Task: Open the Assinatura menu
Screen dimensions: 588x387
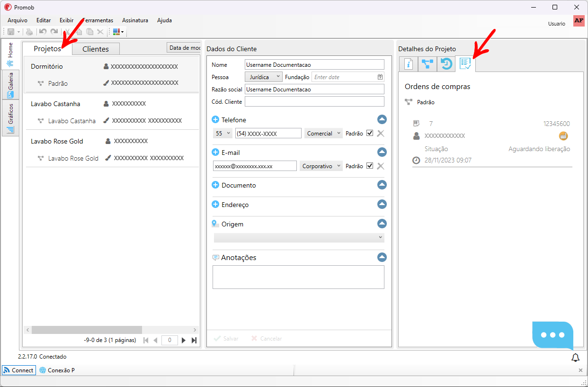Action: coord(135,20)
